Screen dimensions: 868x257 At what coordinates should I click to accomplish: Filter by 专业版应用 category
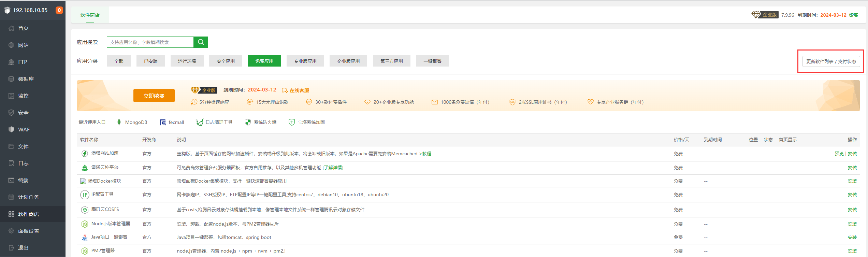(x=305, y=61)
